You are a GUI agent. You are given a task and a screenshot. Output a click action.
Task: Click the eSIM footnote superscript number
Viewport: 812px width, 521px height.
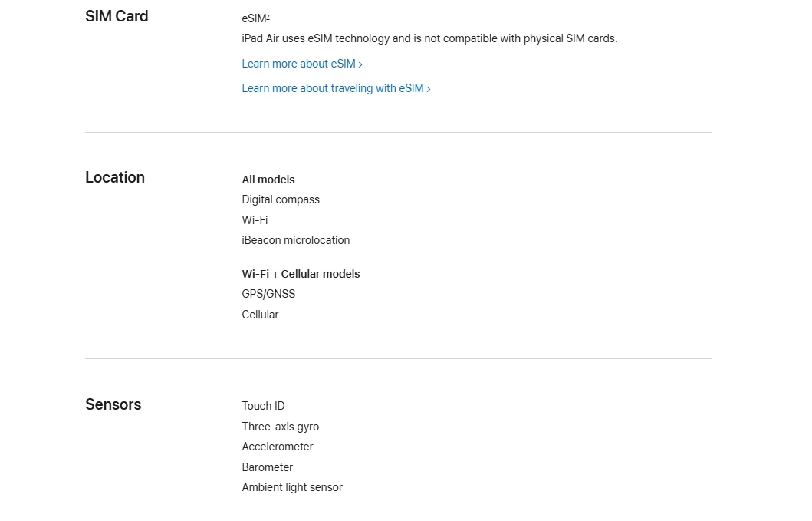268,17
